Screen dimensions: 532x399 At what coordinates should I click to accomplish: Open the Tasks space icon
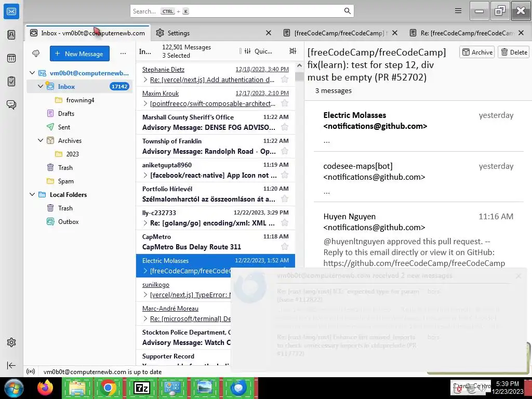11,82
